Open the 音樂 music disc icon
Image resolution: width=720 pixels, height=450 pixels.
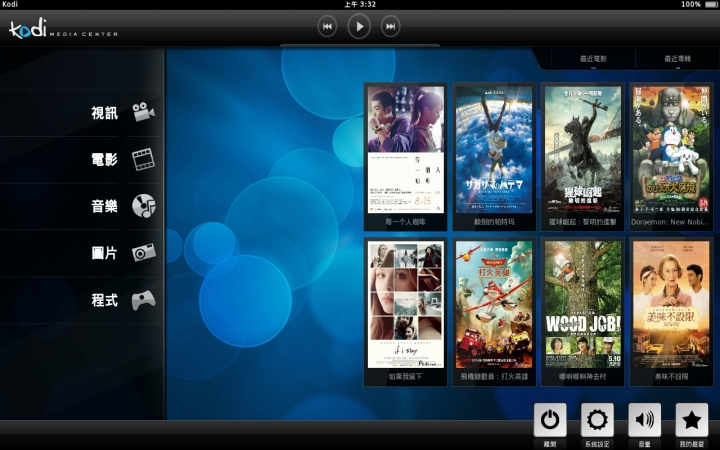click(144, 206)
